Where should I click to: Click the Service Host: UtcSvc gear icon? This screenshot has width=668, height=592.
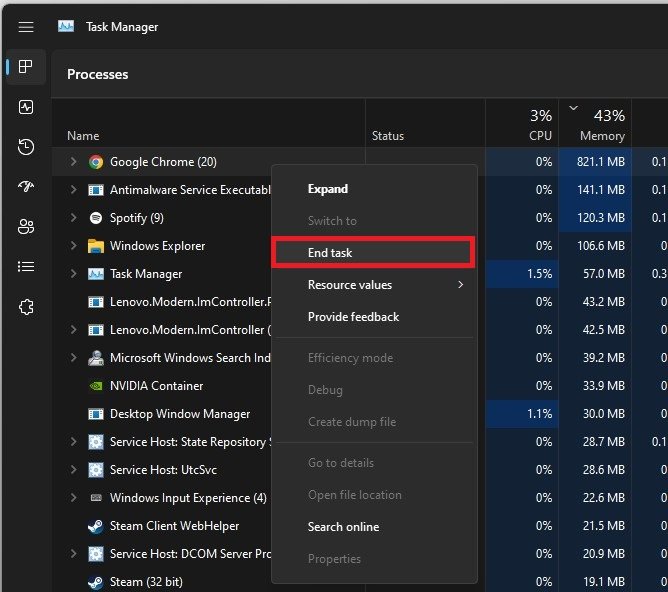click(96, 470)
